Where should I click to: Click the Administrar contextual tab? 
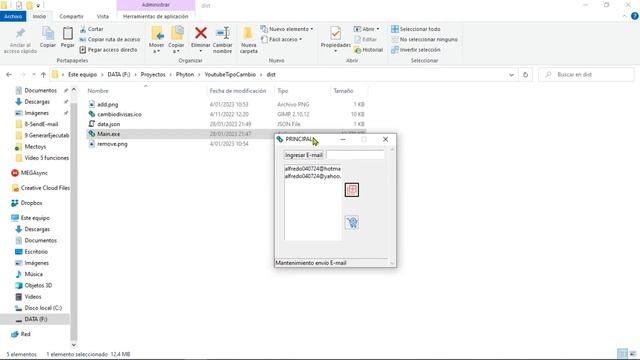(156, 5)
